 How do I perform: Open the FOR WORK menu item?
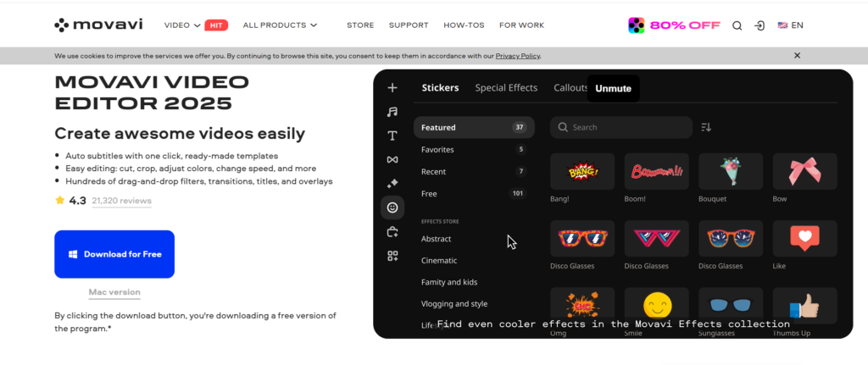coord(521,25)
